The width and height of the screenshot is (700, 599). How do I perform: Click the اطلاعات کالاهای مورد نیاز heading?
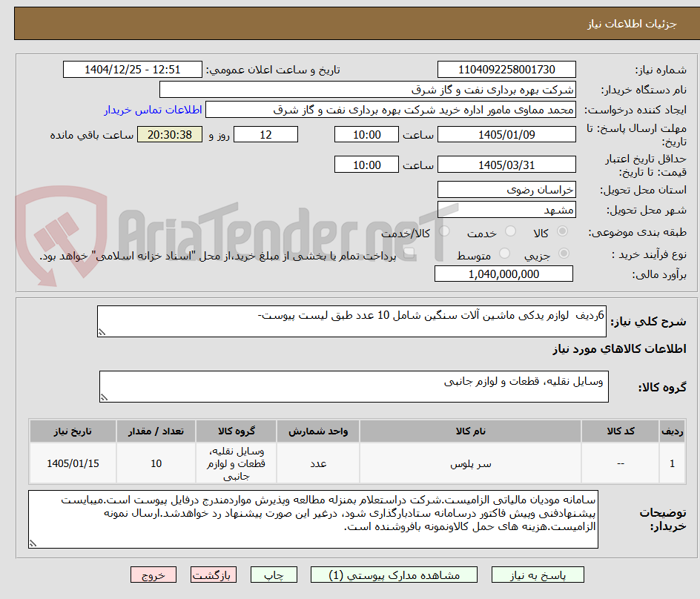click(x=619, y=348)
